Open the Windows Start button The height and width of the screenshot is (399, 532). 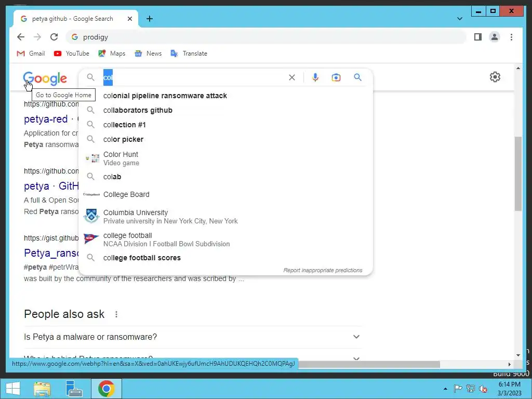coord(13,389)
